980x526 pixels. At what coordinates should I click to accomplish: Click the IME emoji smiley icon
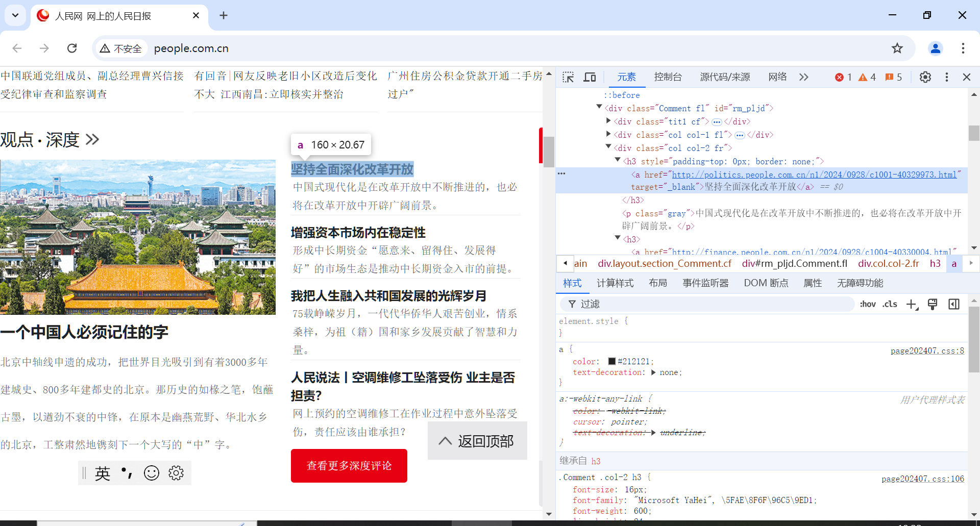152,473
